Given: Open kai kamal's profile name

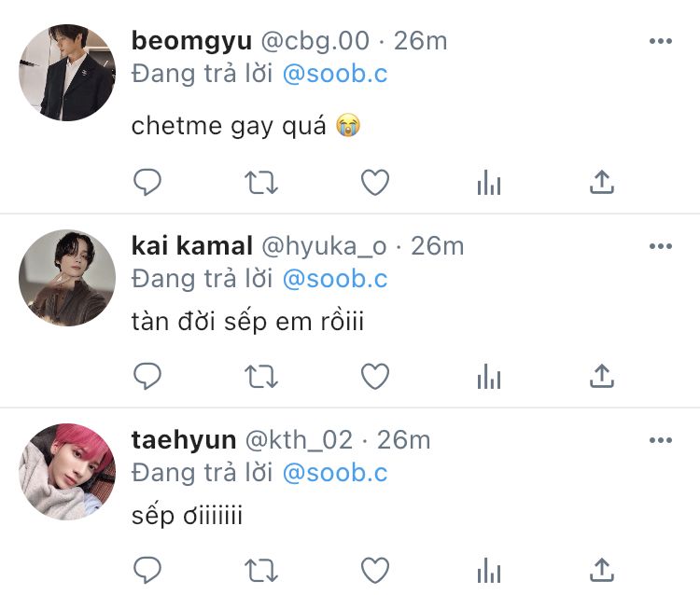Looking at the screenshot, I should coord(192,246).
